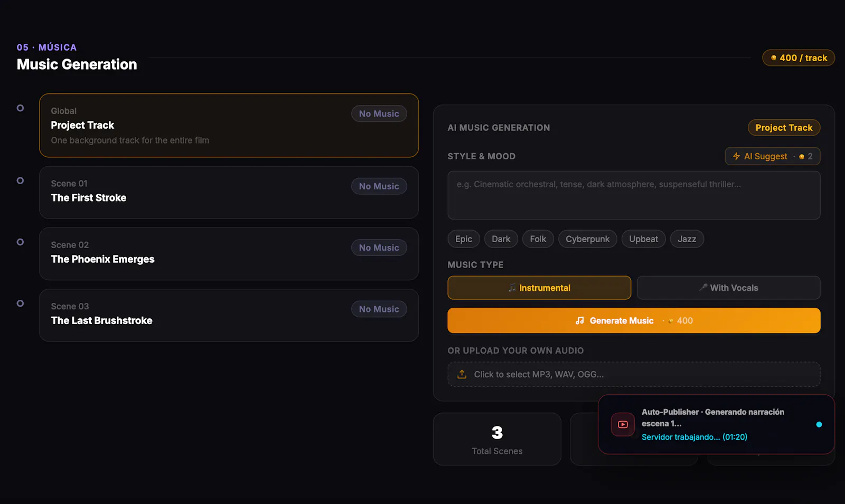The width and height of the screenshot is (845, 504).
Task: Click the coin icon in 400 / track badge
Action: tap(774, 58)
